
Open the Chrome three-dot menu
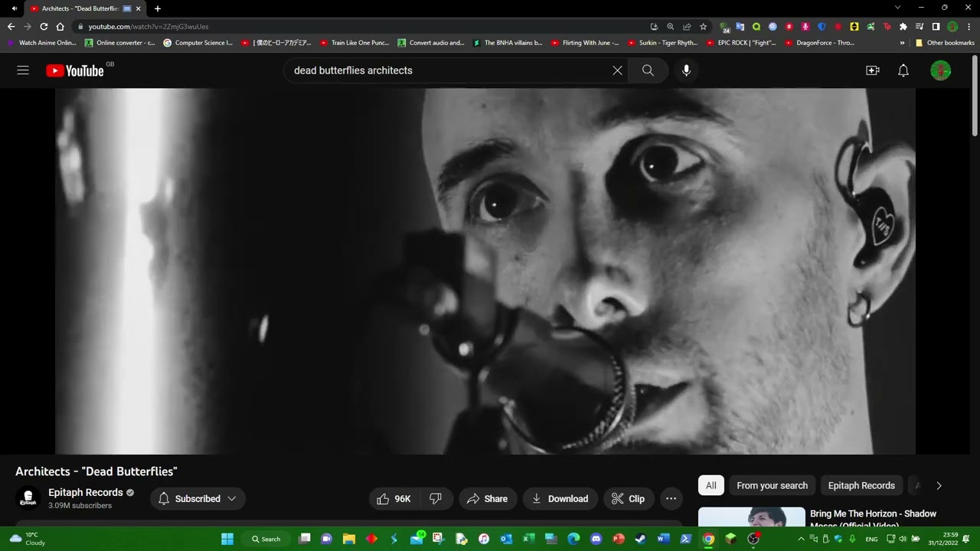[x=968, y=26]
